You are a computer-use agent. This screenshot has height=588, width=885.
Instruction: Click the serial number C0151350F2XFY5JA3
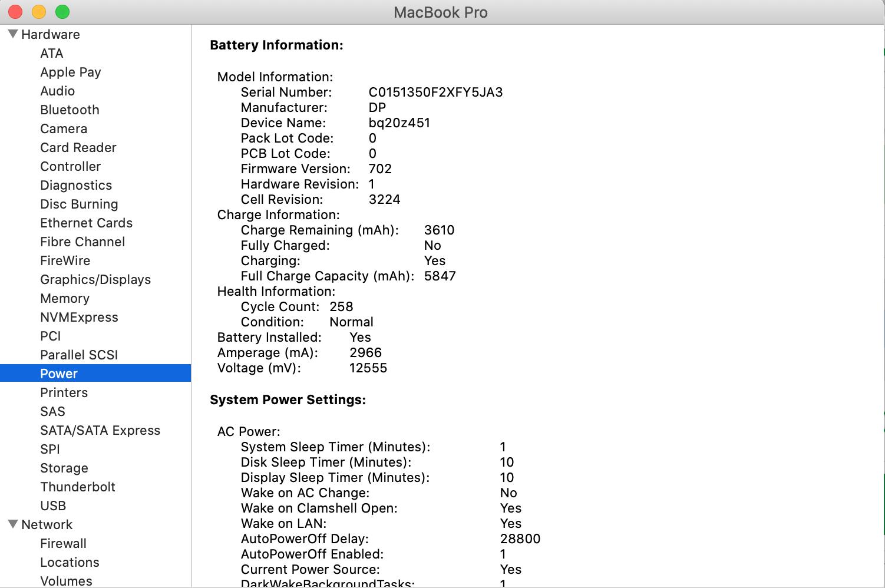[x=435, y=92]
